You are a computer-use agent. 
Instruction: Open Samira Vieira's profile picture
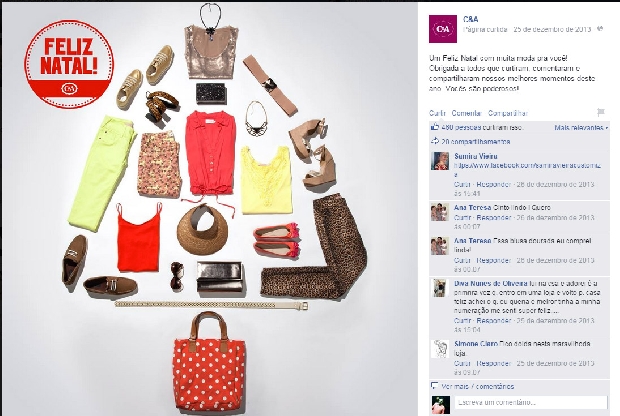click(440, 161)
